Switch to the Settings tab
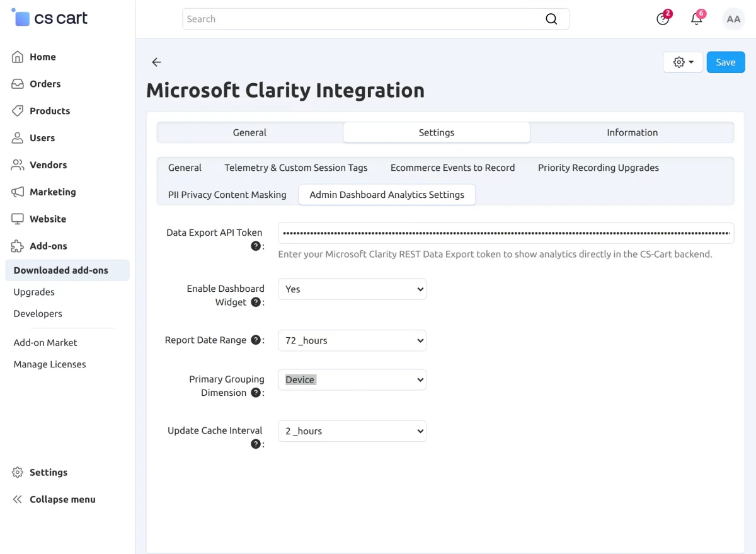The width and height of the screenshot is (756, 554). (x=437, y=132)
